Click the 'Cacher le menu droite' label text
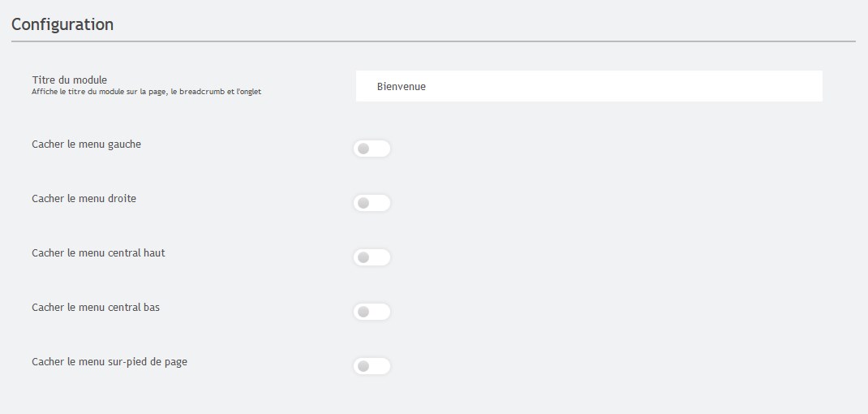This screenshot has width=868, height=414. point(84,198)
